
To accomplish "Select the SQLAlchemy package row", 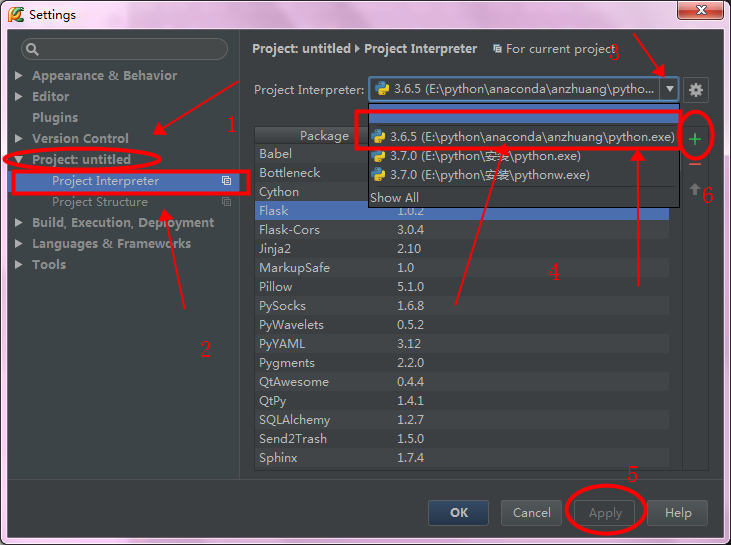I will tap(462, 420).
